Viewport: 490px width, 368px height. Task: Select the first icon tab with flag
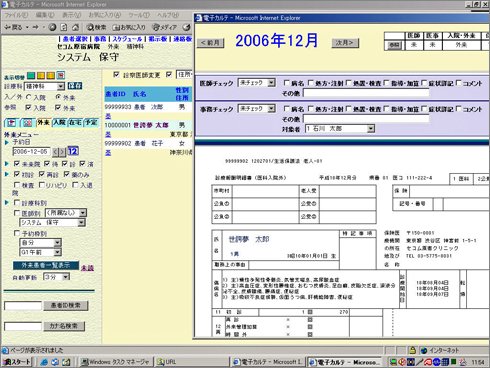(11, 123)
